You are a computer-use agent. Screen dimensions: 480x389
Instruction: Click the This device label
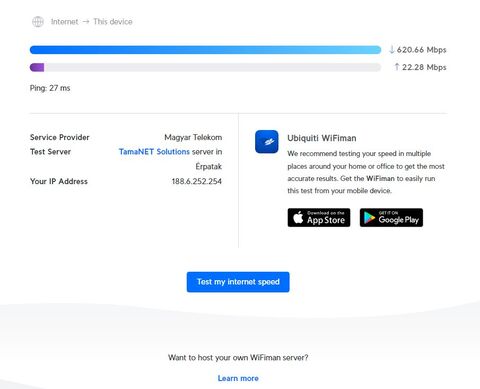click(113, 22)
